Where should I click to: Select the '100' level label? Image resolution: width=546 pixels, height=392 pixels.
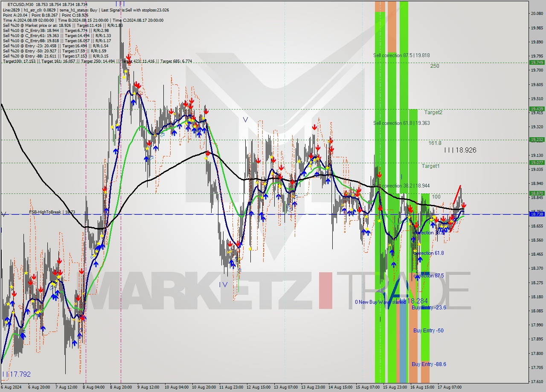436,197
